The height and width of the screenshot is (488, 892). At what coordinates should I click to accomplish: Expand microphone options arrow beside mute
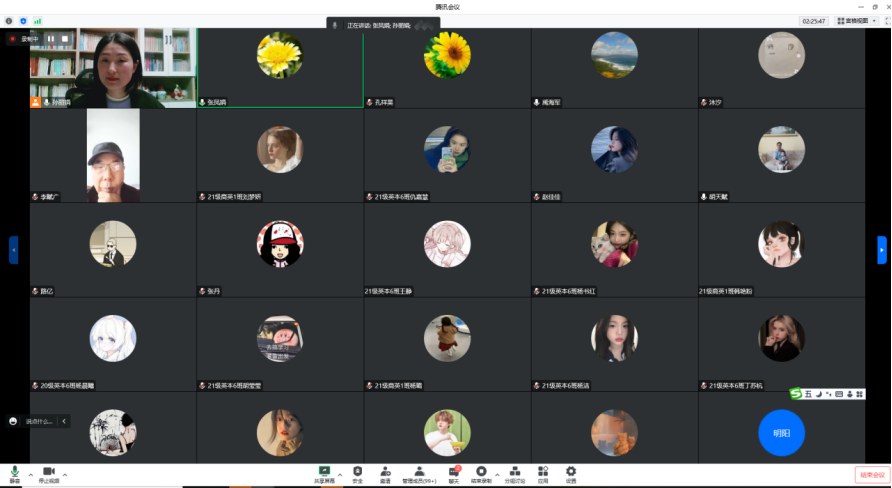(30, 475)
